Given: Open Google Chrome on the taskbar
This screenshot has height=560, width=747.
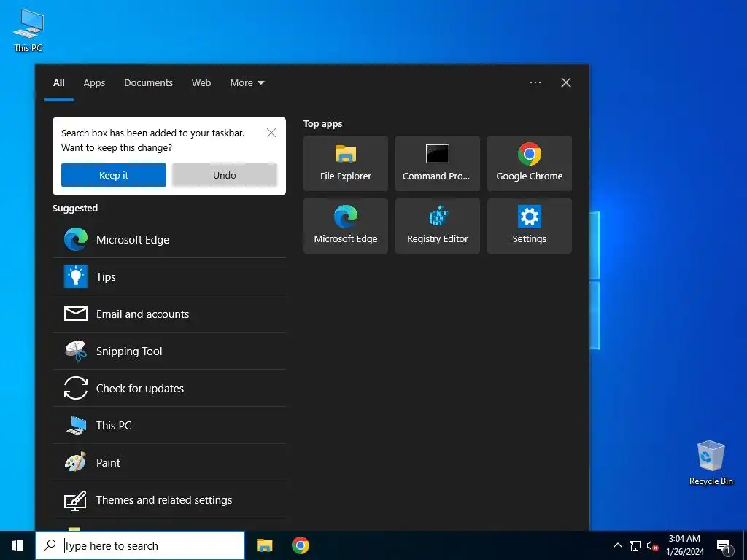Looking at the screenshot, I should click(x=300, y=545).
